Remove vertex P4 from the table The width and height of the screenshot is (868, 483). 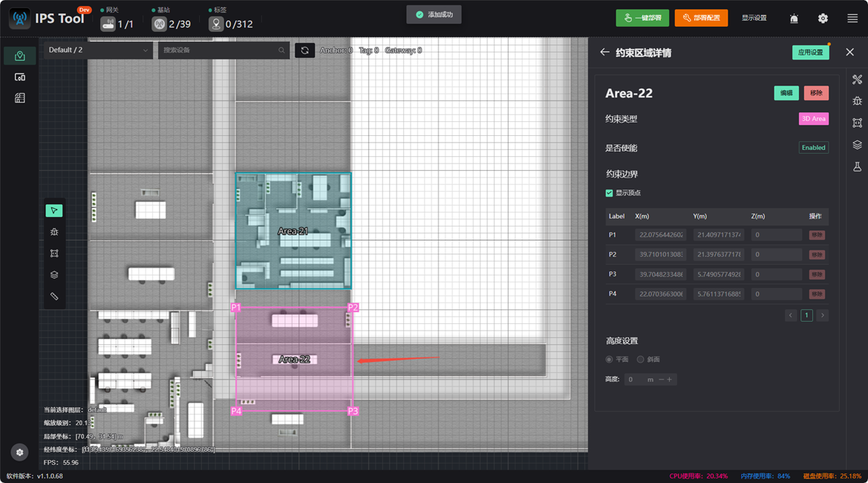pos(817,294)
